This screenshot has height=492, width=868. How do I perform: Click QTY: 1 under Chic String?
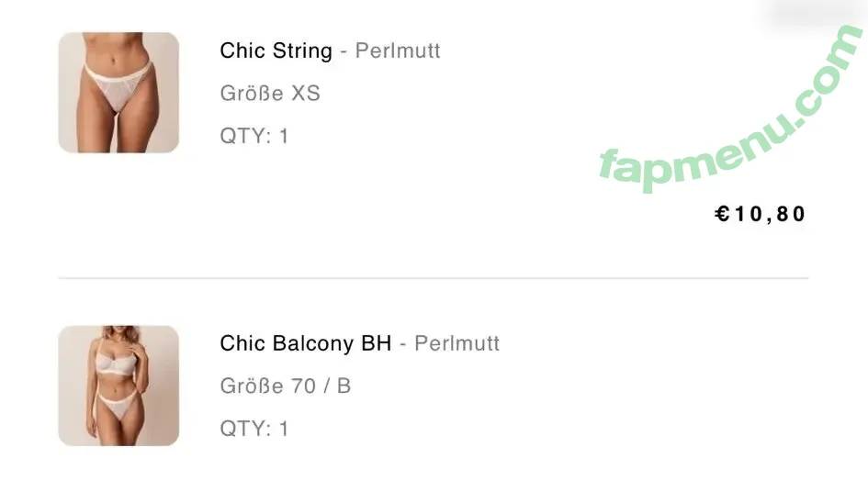254,136
